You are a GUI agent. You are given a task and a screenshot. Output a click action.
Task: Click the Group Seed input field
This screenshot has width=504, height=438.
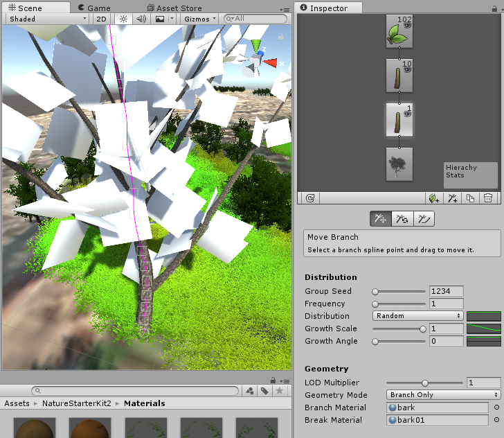[x=446, y=291]
